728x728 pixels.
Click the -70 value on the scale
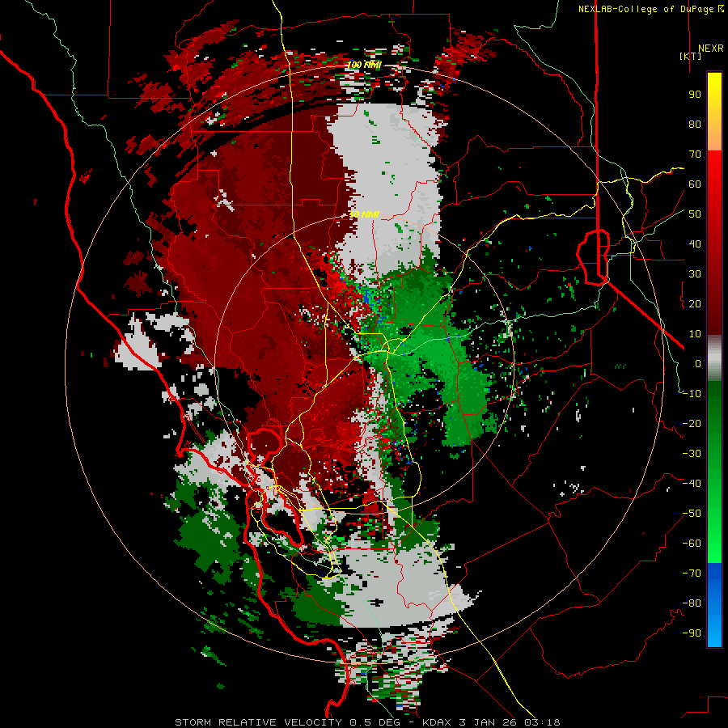[x=692, y=574]
